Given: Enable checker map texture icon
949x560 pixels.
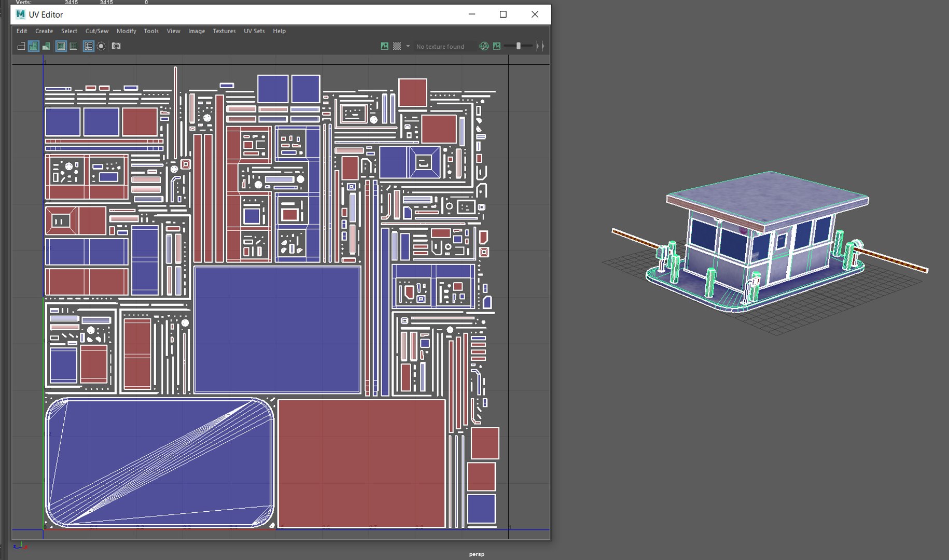Looking at the screenshot, I should pyautogui.click(x=397, y=46).
